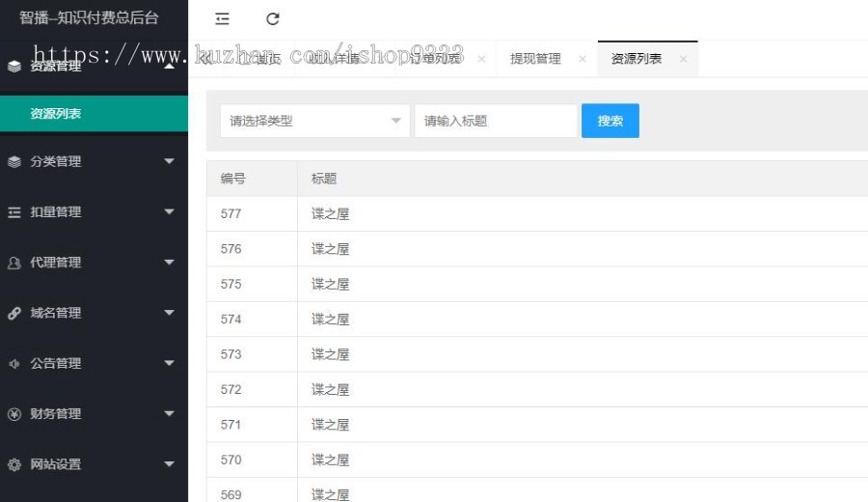The width and height of the screenshot is (868, 502).
Task: Expand the 域名管理 menu arrow
Action: coord(170,313)
